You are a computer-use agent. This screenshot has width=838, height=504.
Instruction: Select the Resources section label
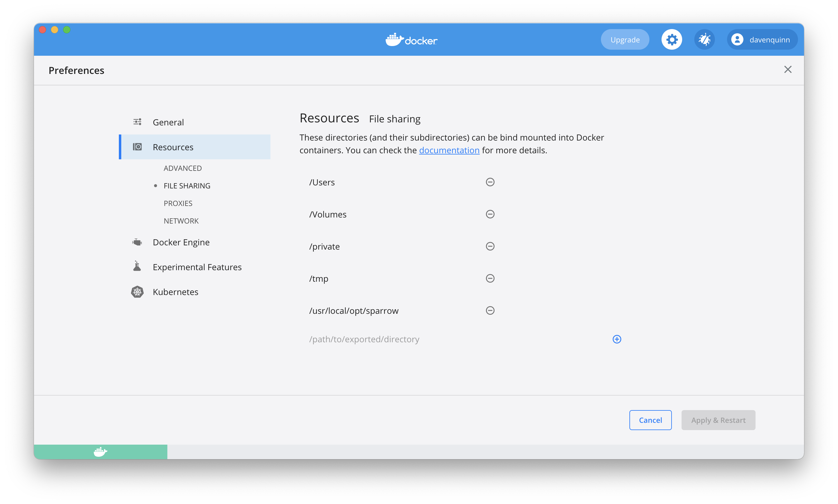(x=173, y=147)
